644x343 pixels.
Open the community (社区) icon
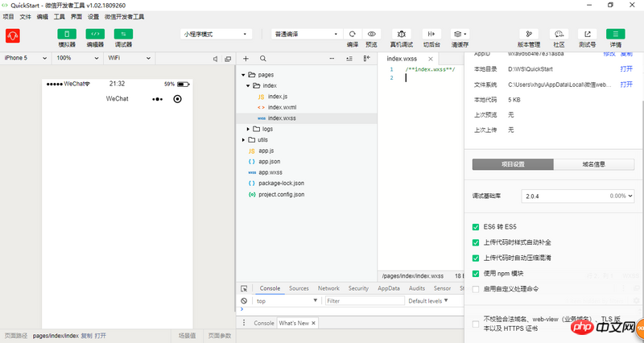pyautogui.click(x=559, y=34)
